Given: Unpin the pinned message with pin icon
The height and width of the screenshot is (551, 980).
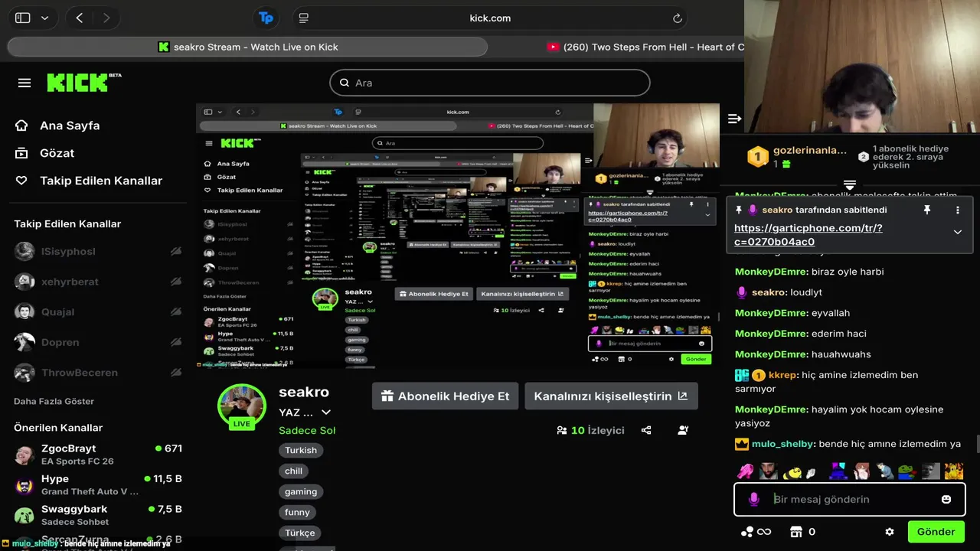Looking at the screenshot, I should pyautogui.click(x=926, y=210).
